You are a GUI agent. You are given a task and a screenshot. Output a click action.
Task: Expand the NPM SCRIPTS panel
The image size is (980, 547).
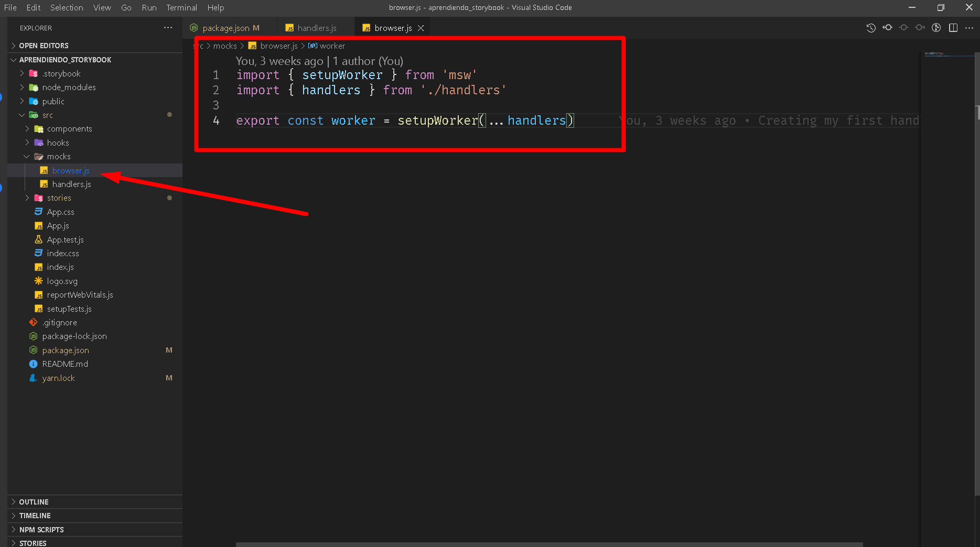click(41, 530)
